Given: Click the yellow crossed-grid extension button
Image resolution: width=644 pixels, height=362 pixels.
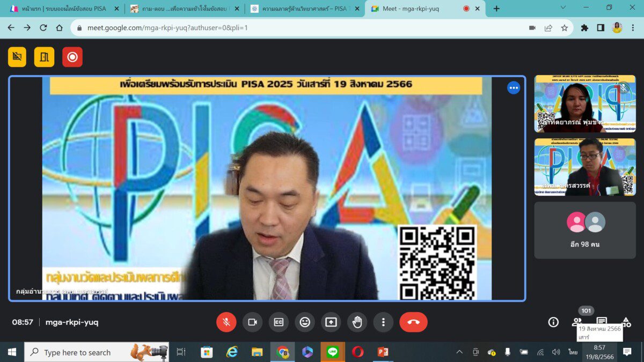Looking at the screenshot, I should [17, 57].
